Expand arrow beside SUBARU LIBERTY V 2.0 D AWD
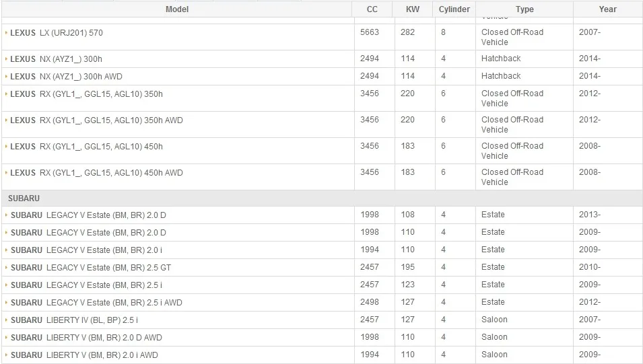The width and height of the screenshot is (643, 364). [x=6, y=337]
